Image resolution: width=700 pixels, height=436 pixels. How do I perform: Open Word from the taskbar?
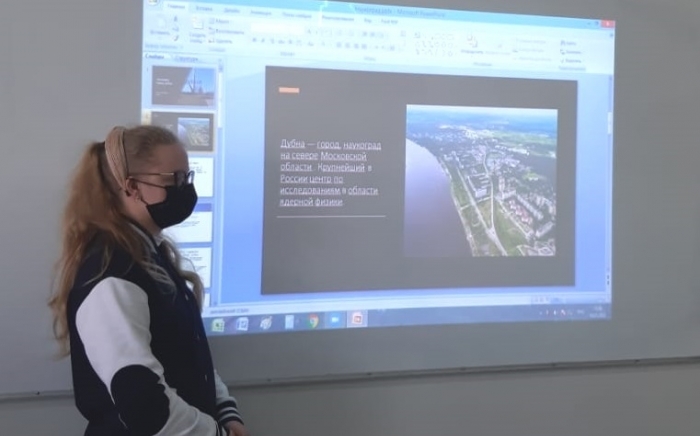pos(242,324)
